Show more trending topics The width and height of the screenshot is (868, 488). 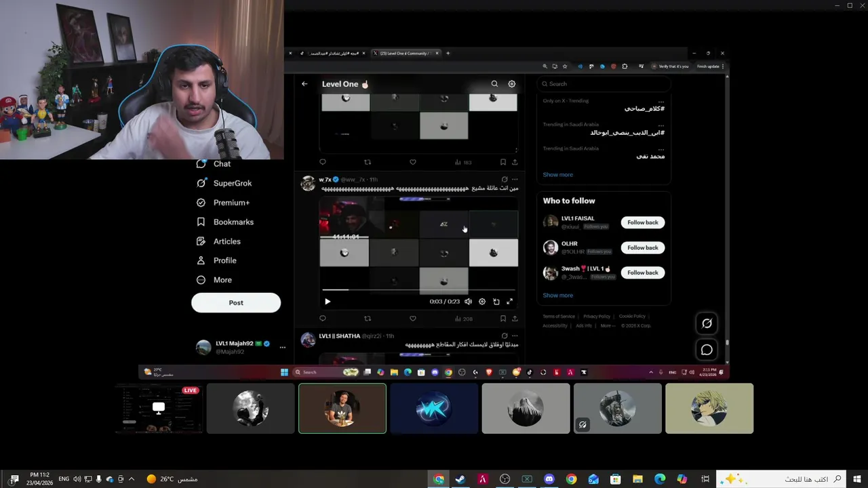click(x=557, y=175)
